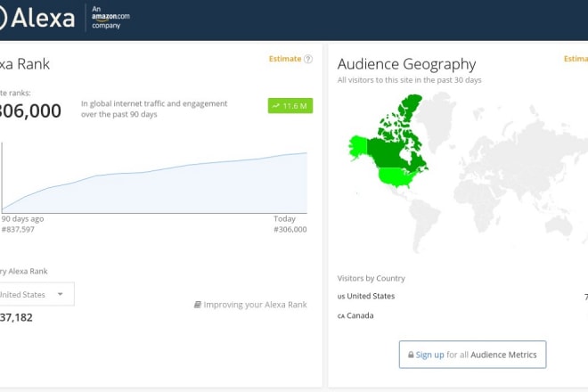Click the Amazon.com company logo
Screen dimensions: 588x392
pos(110,17)
